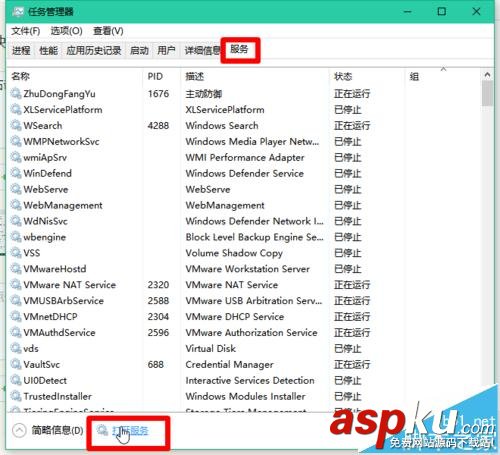The height and width of the screenshot is (455, 500).
Task: Click the gear icon beside ZhuDongFangYu
Action: click(16, 93)
